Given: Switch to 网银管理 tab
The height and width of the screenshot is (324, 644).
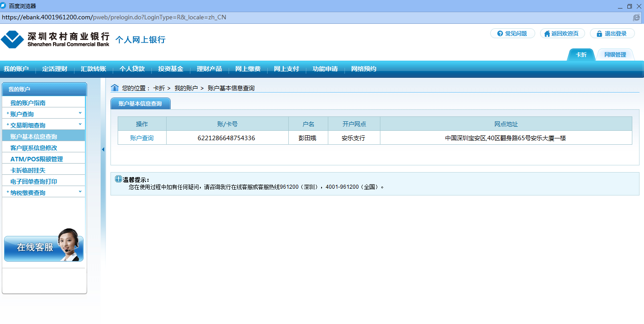Looking at the screenshot, I should pos(615,55).
